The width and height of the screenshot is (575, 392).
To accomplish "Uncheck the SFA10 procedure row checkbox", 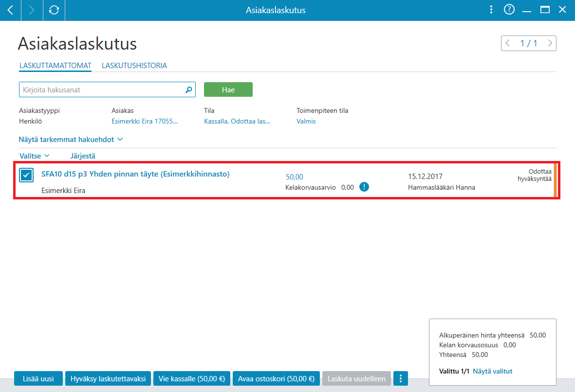I will (26, 175).
